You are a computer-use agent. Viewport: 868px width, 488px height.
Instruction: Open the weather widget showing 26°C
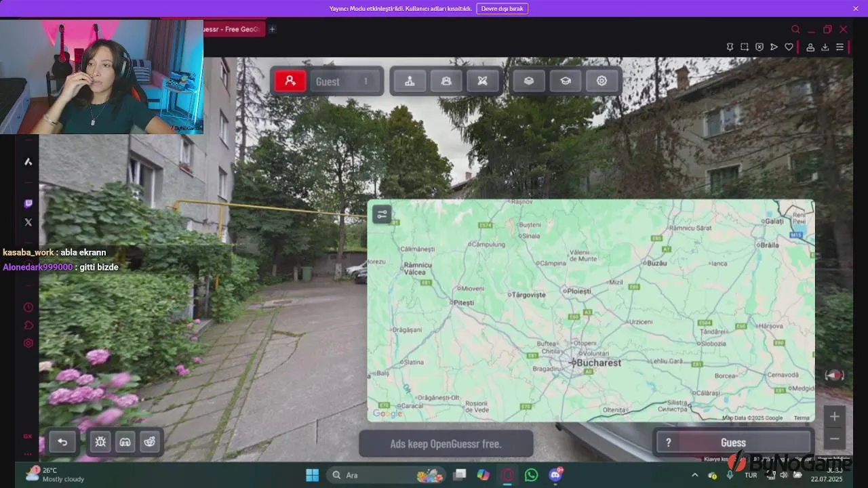tap(54, 474)
